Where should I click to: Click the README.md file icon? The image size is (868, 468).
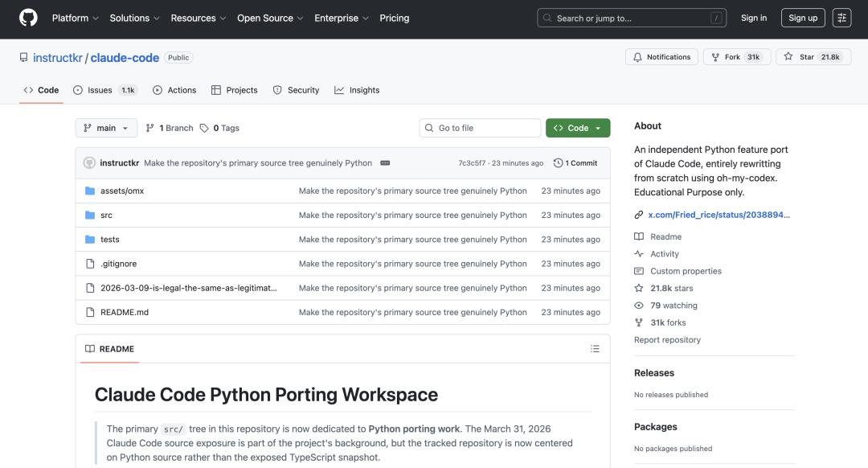pos(90,312)
